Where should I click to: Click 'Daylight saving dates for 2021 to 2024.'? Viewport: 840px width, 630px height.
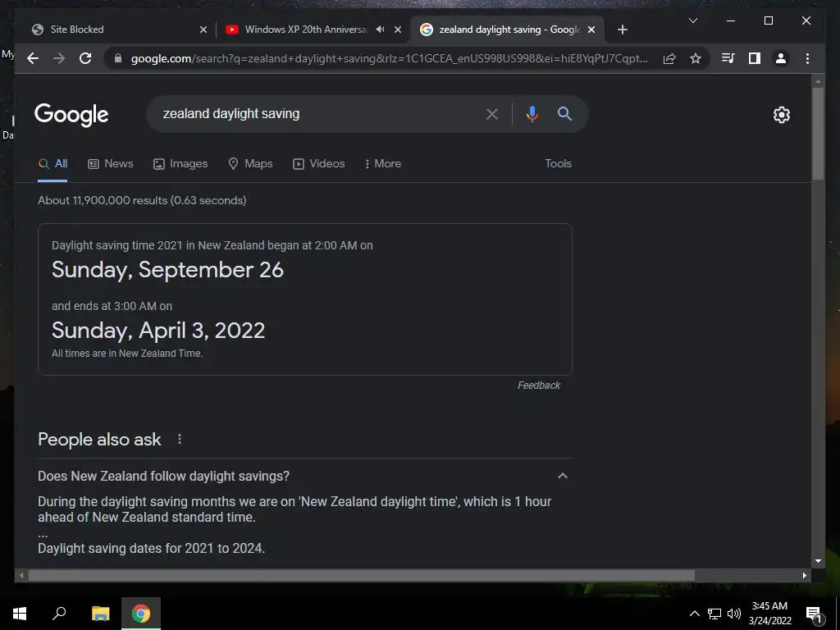151,549
